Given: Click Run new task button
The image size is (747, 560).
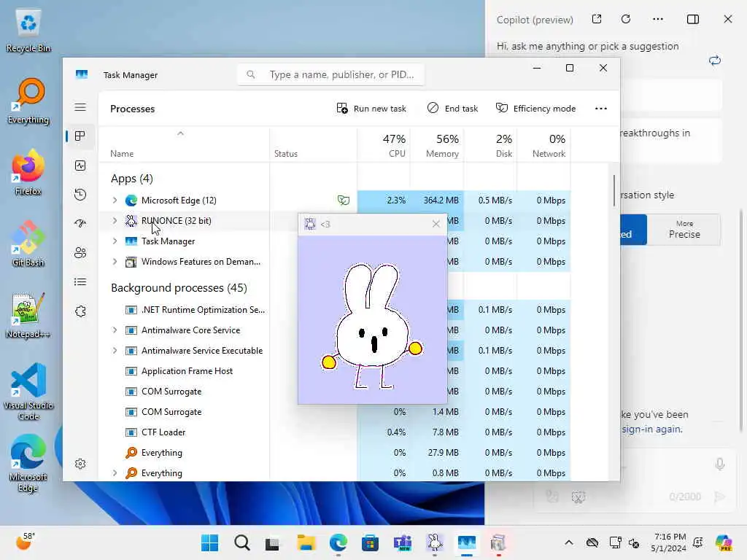Looking at the screenshot, I should (x=371, y=109).
